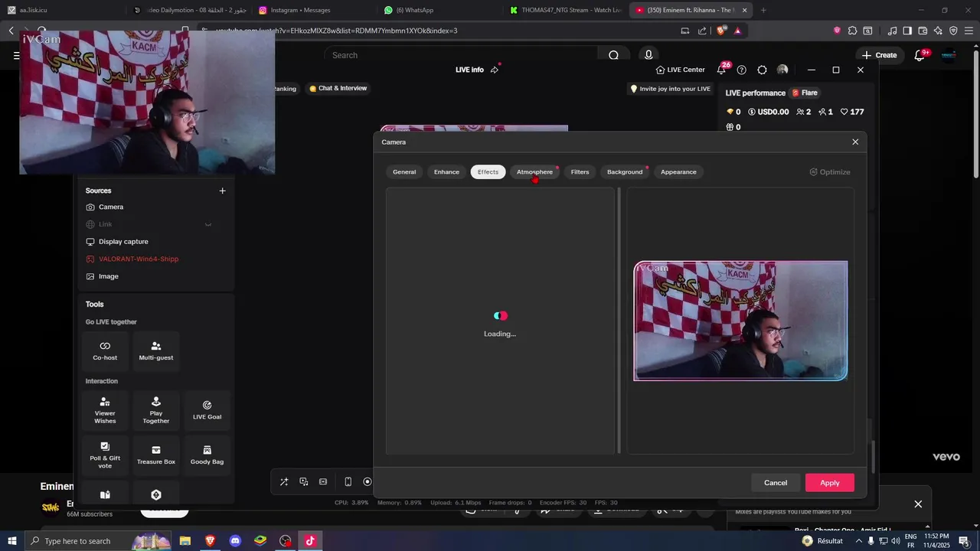This screenshot has width=980, height=551.
Task: Open File Explorer from taskbar
Action: pos(185,541)
